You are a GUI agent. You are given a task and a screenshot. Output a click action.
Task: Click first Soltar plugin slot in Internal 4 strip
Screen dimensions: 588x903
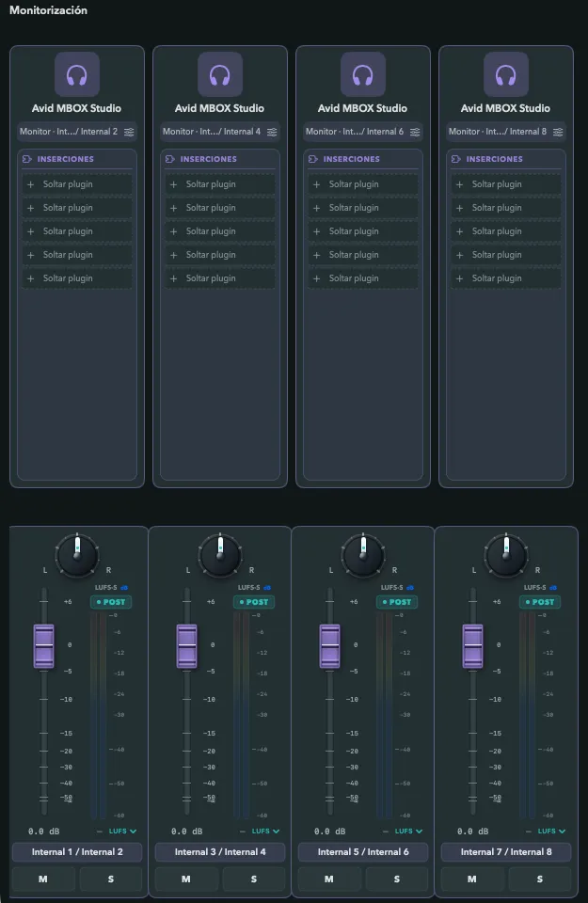coord(219,184)
